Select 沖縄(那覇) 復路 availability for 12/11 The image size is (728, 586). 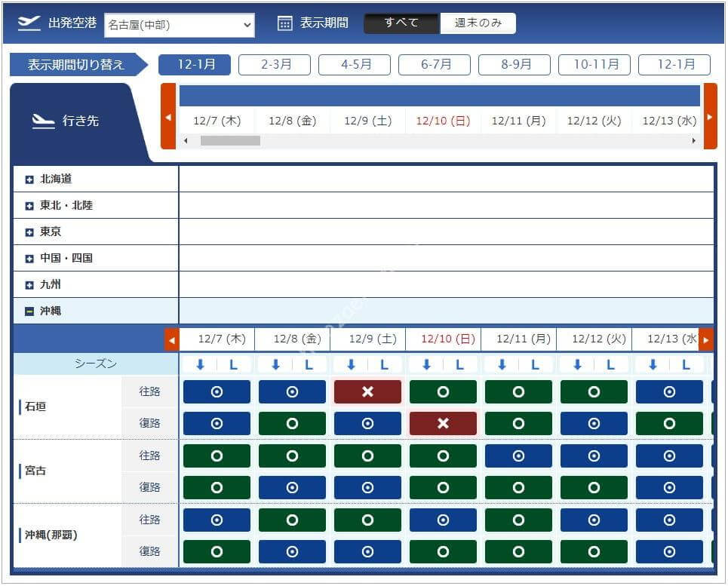[x=518, y=551]
